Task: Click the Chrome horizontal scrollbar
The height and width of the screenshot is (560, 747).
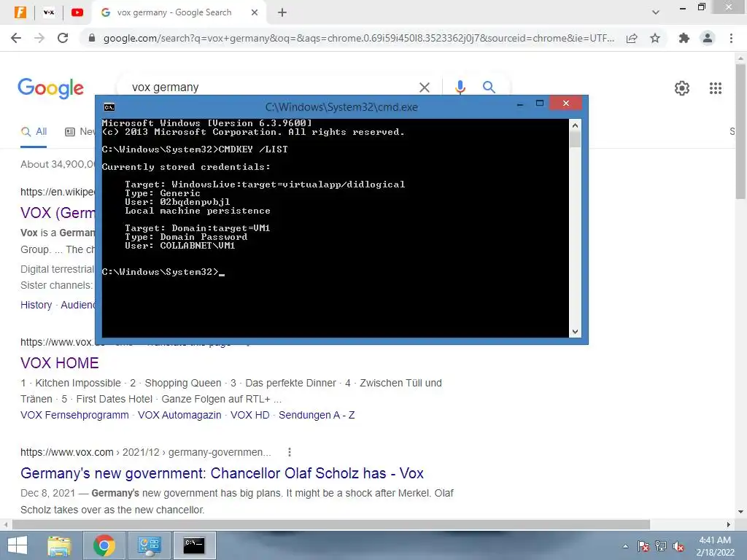Action: click(331, 524)
